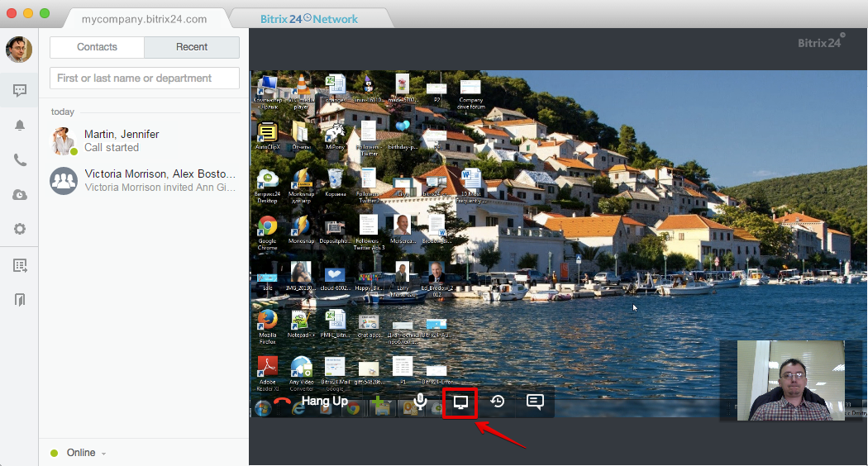Click Mozilla Firefox icon on shared desktop

click(267, 326)
